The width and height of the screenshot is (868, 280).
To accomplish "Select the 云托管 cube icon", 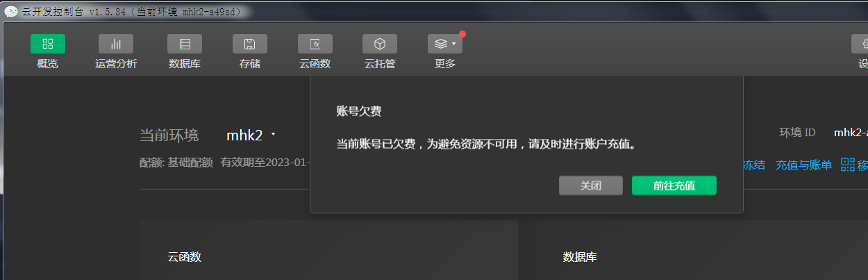I will click(x=380, y=44).
